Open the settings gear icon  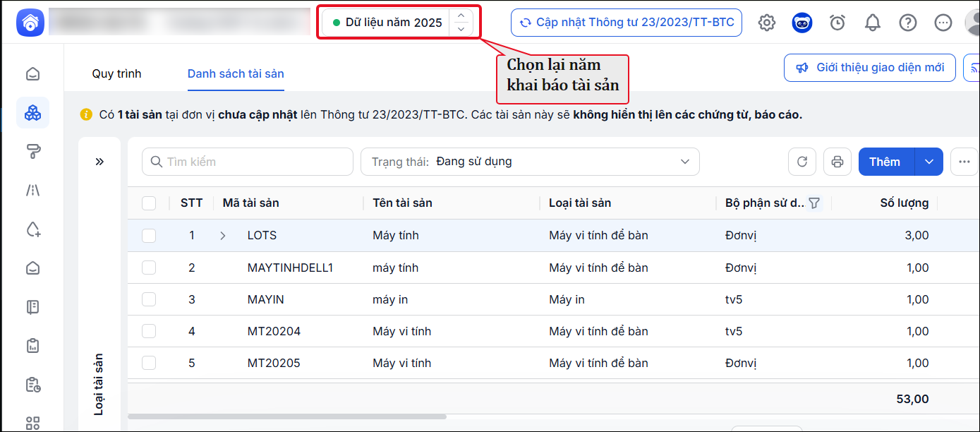(x=767, y=23)
